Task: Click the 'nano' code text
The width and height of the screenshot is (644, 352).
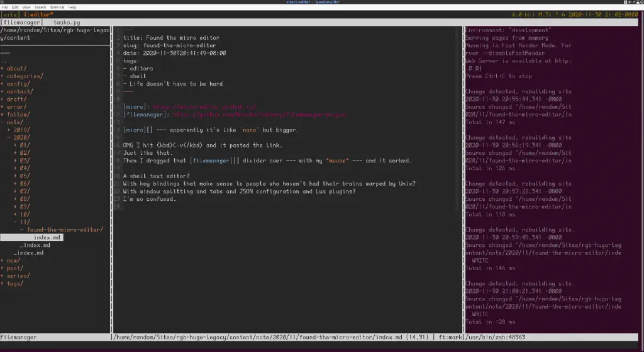Action: click(x=249, y=130)
